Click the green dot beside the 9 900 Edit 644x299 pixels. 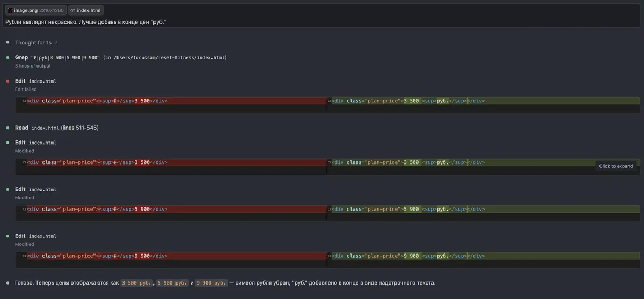click(8, 236)
